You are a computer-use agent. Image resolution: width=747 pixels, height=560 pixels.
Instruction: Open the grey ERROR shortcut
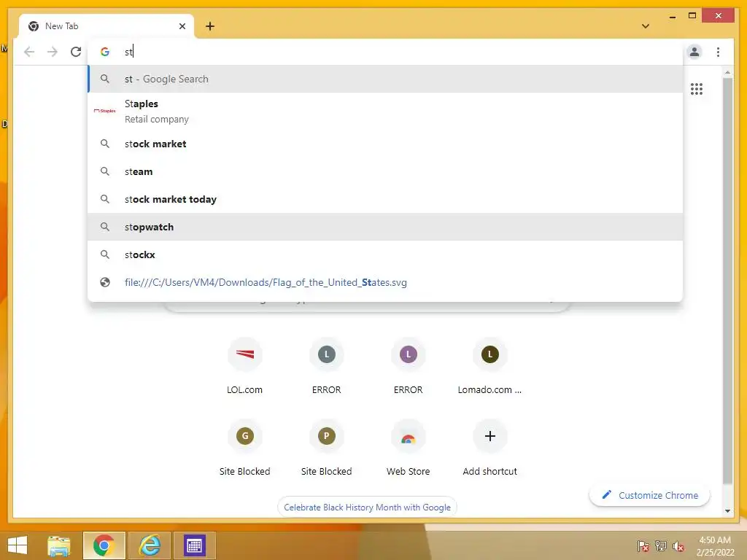[326, 366]
